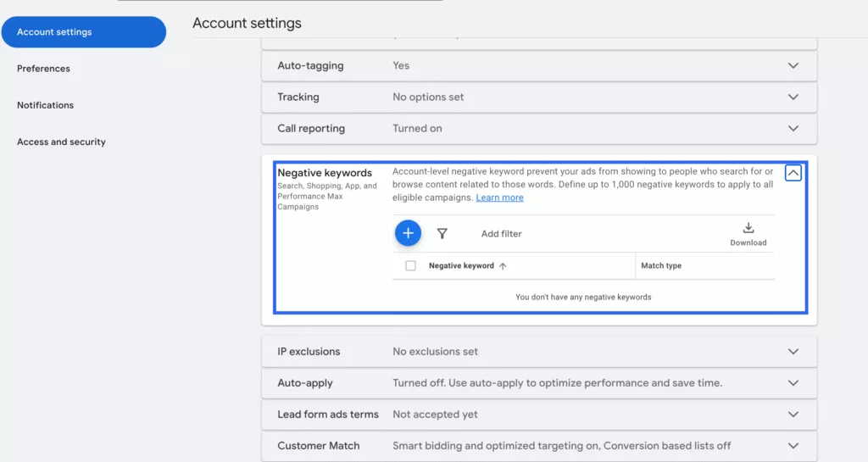
Task: Expand the Lead form ads terms chevron
Action: point(793,415)
